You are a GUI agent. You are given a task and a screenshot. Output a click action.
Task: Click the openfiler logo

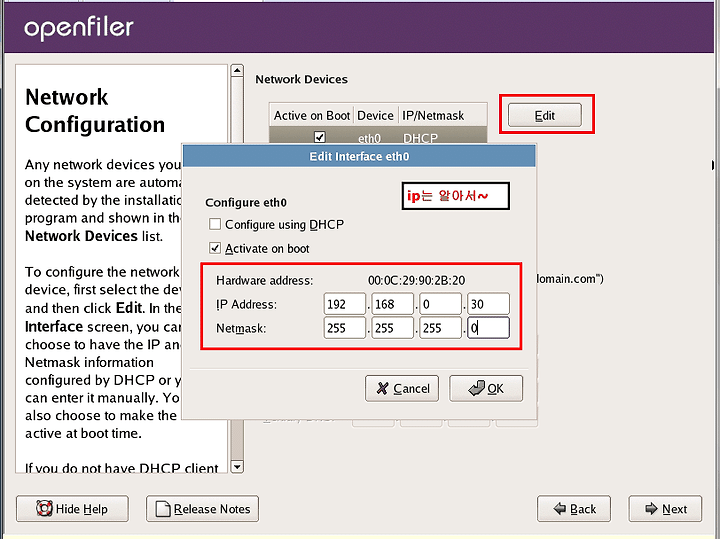[x=79, y=28]
